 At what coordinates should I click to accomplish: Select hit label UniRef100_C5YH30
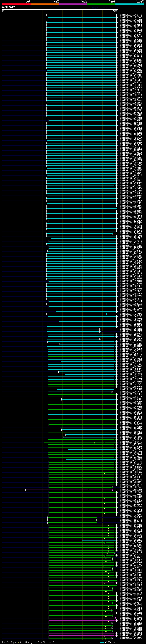click(x=131, y=357)
